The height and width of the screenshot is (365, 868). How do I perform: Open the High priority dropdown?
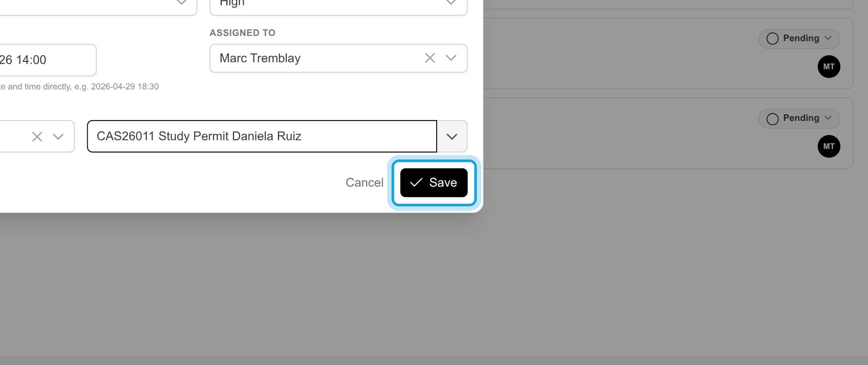click(x=339, y=4)
